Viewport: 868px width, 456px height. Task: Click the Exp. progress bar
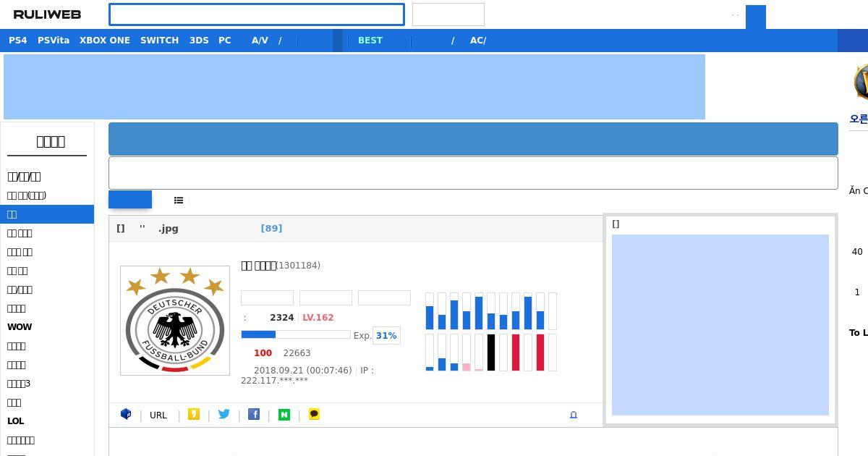click(x=295, y=335)
